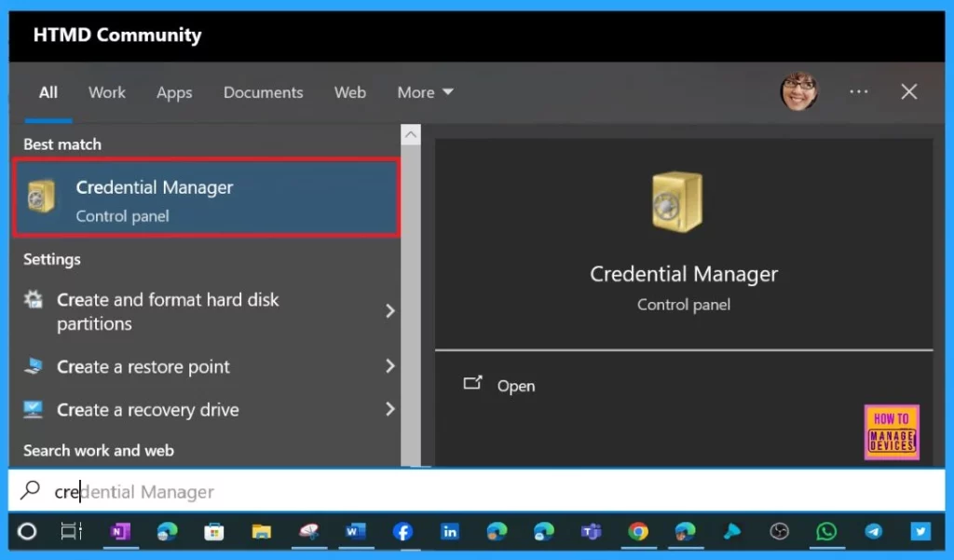This screenshot has width=954, height=560.
Task: Open Edge icon right of Chrome
Action: click(x=685, y=532)
